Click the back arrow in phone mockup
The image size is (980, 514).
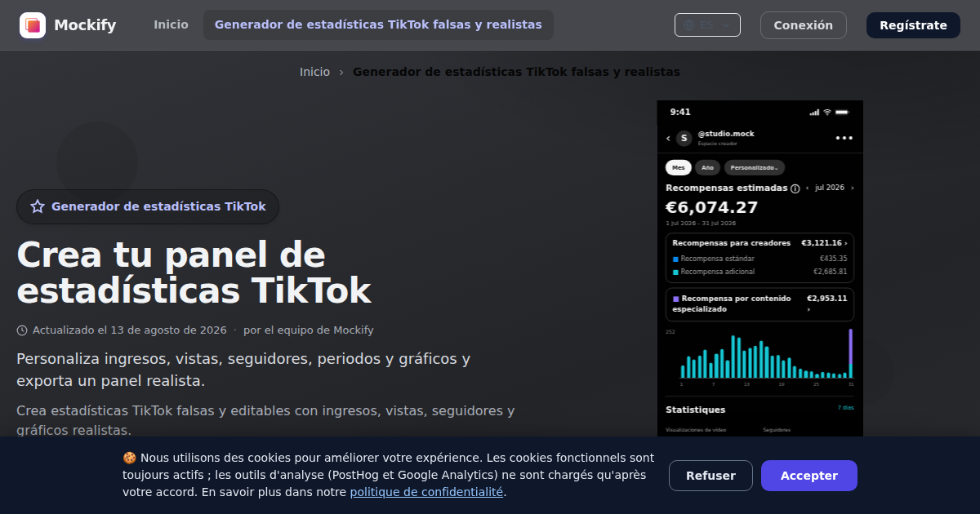coord(668,138)
